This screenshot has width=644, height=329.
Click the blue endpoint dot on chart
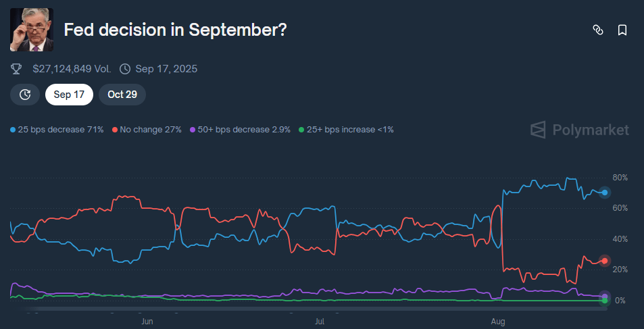(x=605, y=193)
